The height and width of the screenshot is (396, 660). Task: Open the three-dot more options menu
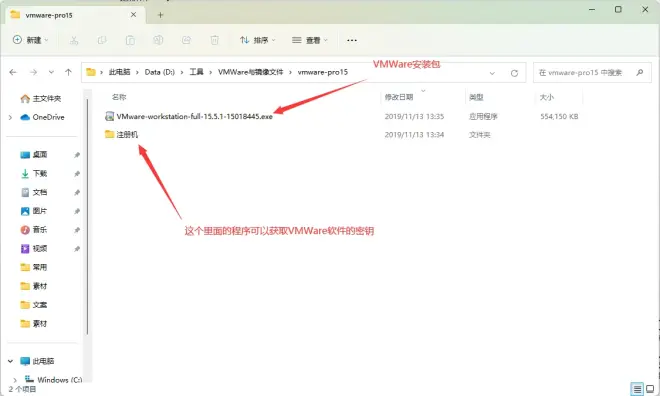coord(352,40)
